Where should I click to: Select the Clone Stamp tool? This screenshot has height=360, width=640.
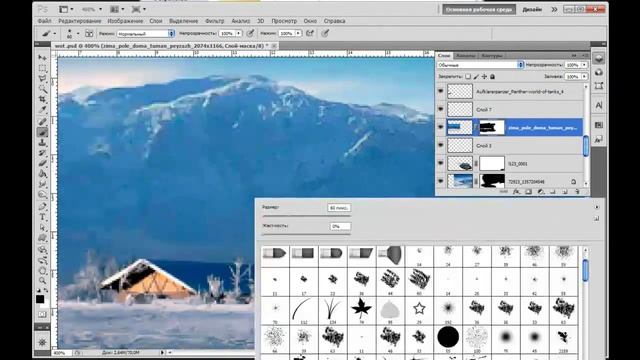click(x=42, y=142)
